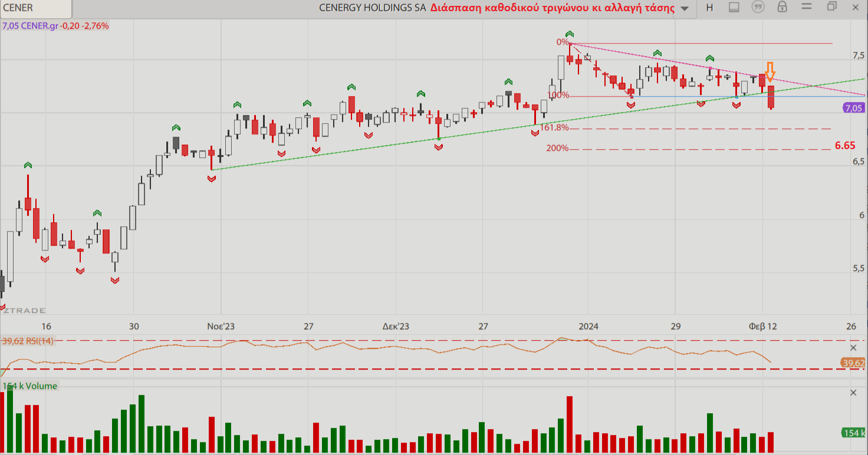Click the purple 7,05 current price tag
The image size is (868, 455).
click(x=853, y=108)
